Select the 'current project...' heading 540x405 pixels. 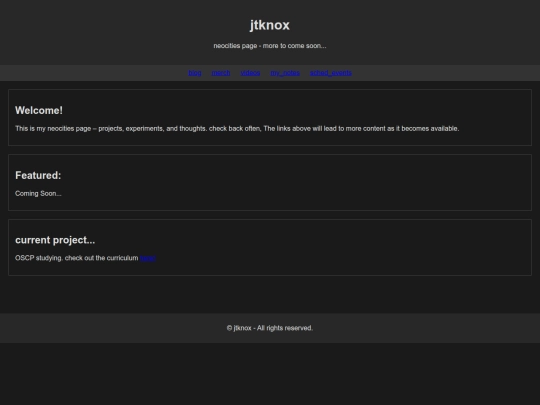[x=55, y=240]
